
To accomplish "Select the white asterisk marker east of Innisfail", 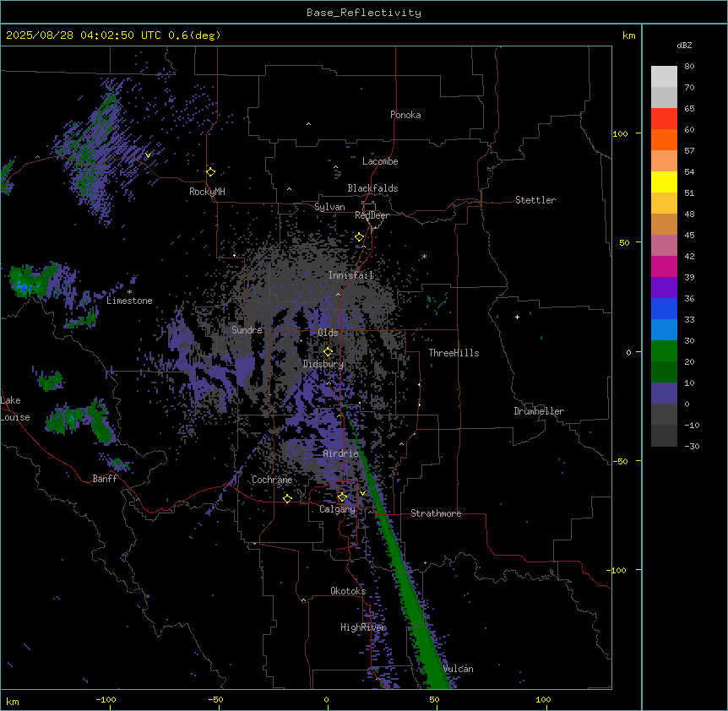I will tap(424, 257).
